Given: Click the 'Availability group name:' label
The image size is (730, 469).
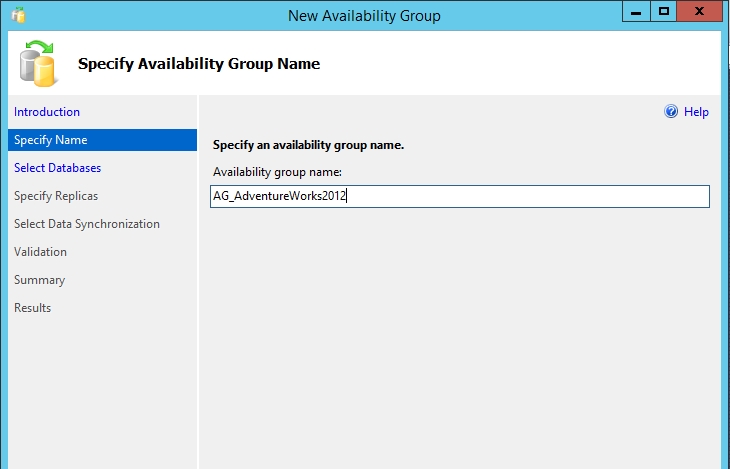Looking at the screenshot, I should pos(277,172).
